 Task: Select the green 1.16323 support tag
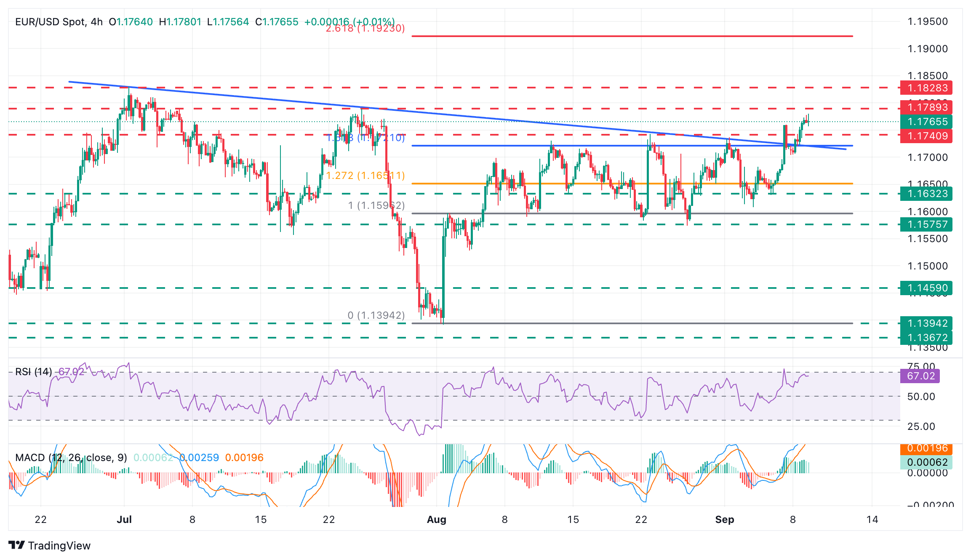click(926, 194)
